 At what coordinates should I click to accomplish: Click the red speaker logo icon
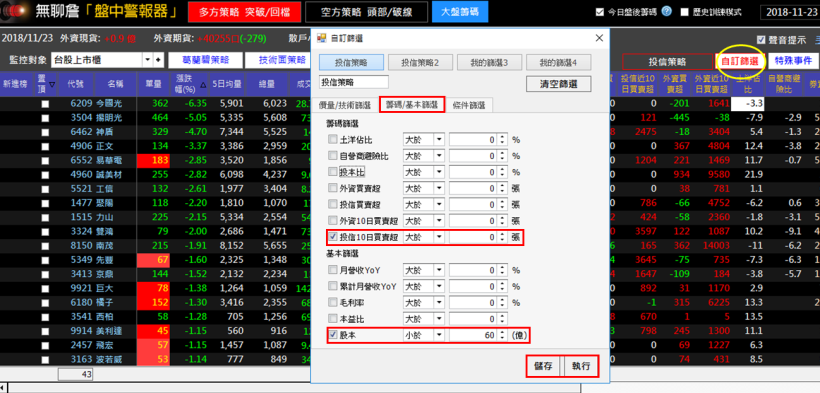pos(14,10)
